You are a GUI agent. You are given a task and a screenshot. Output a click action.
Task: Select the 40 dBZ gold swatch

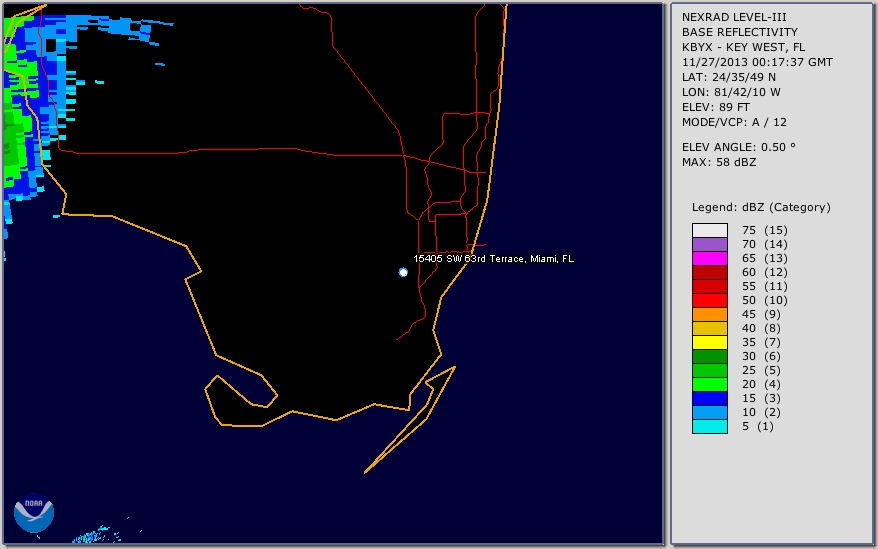(x=710, y=328)
